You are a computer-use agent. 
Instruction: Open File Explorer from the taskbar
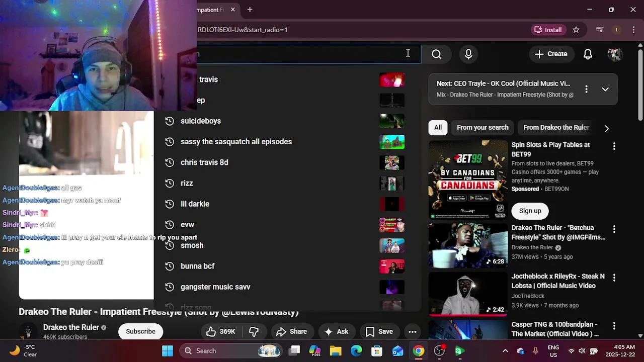pos(336,351)
